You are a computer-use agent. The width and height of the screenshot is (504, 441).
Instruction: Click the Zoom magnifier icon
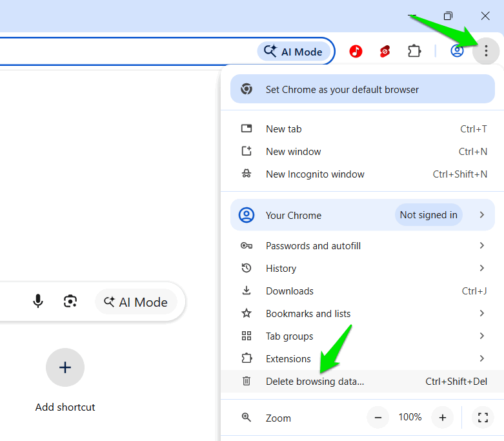click(247, 417)
